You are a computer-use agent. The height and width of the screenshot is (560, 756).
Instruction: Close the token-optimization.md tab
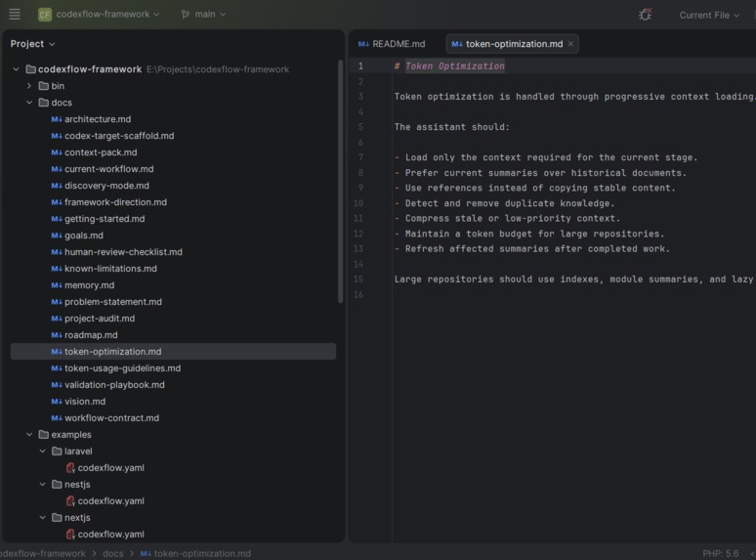pyautogui.click(x=570, y=44)
